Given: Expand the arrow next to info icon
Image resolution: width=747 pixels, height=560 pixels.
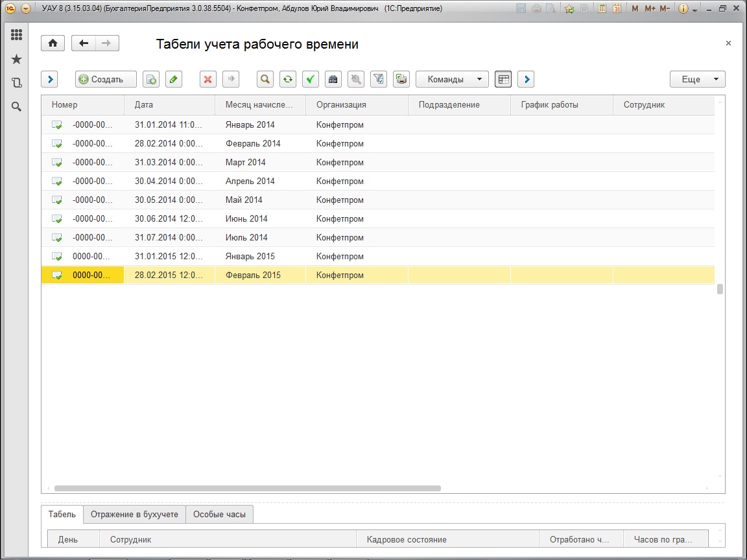Looking at the screenshot, I should pos(694,10).
